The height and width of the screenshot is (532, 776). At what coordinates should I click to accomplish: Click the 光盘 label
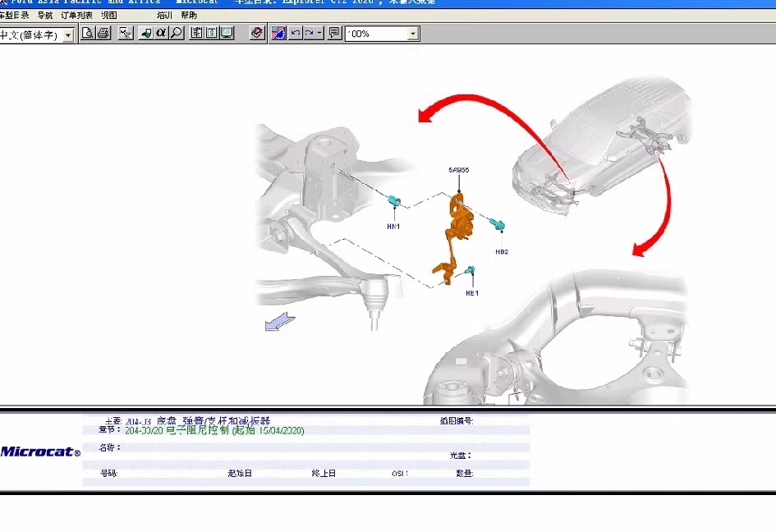click(460, 456)
